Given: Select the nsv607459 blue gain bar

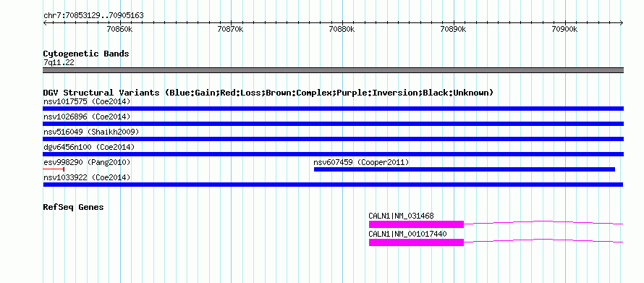Looking at the screenshot, I should pos(464,169).
